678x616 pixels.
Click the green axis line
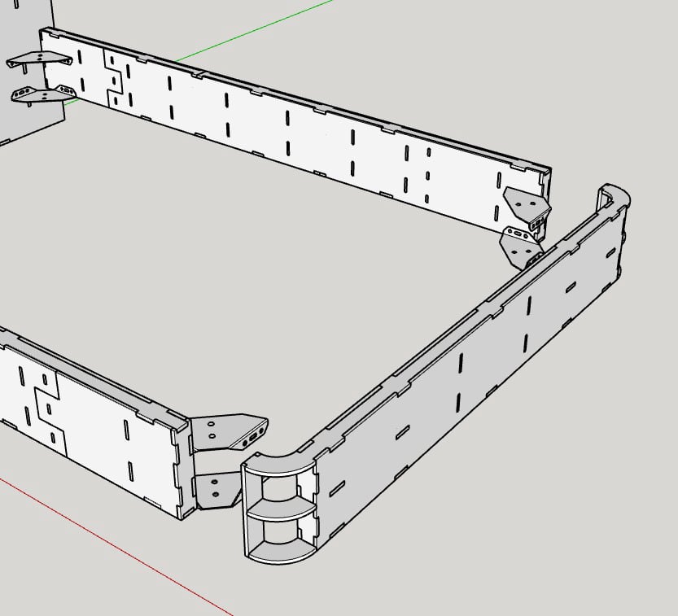pyautogui.click(x=255, y=29)
